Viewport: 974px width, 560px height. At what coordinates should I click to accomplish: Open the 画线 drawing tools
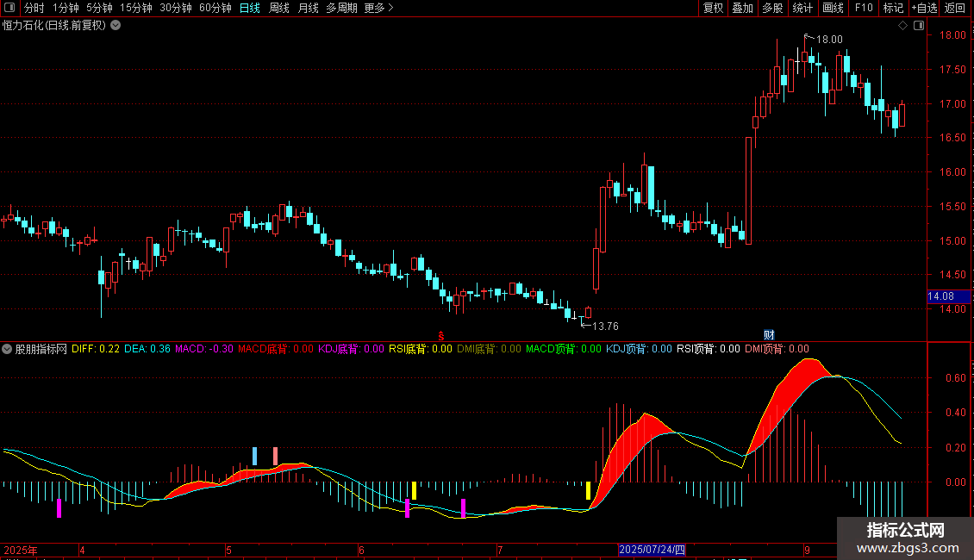point(833,8)
